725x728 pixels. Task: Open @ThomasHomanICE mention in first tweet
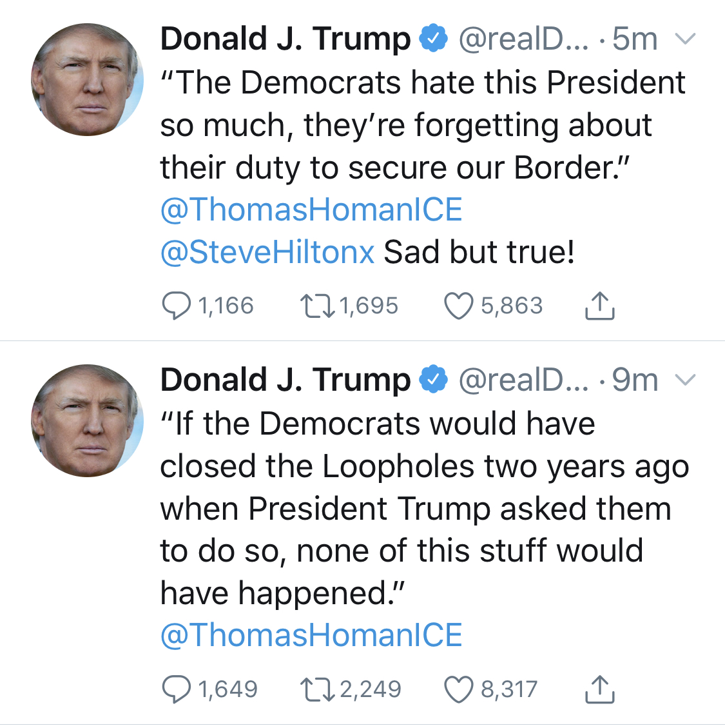pos(311,210)
